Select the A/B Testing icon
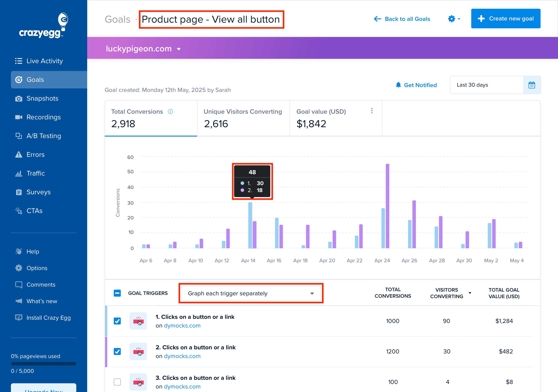Viewport: 558px width, 392px height. (x=19, y=136)
